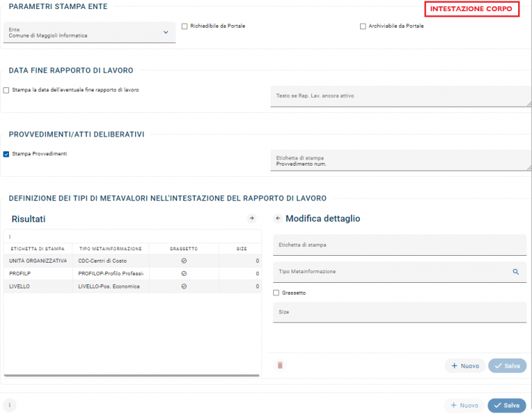Click LIVELLO-Pos. Economica cell
Screen dimensions: 532x416
point(109,286)
